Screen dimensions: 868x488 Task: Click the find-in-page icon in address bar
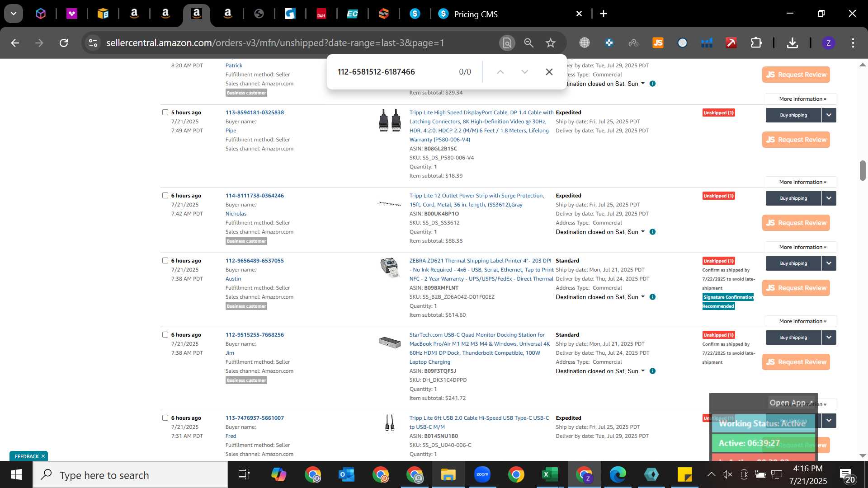507,43
